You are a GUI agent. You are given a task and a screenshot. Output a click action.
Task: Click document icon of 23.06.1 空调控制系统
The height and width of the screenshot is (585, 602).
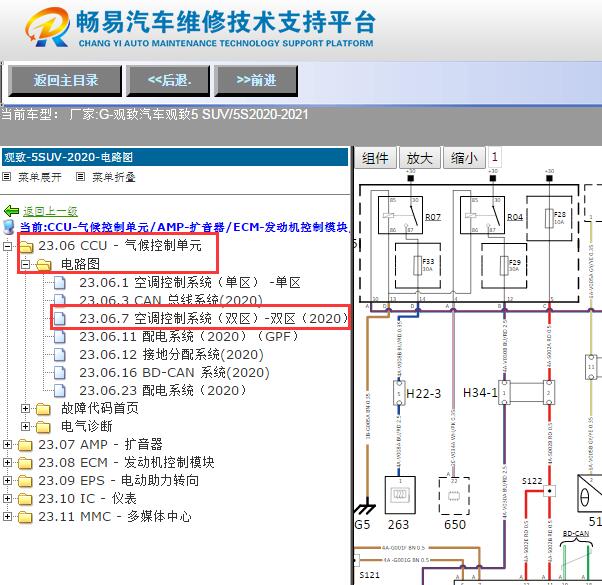(x=60, y=283)
